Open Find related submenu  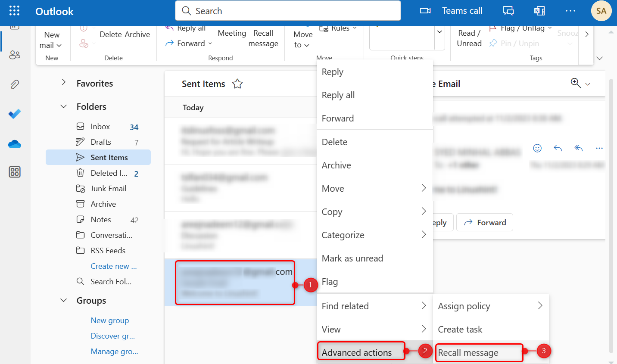pos(374,306)
